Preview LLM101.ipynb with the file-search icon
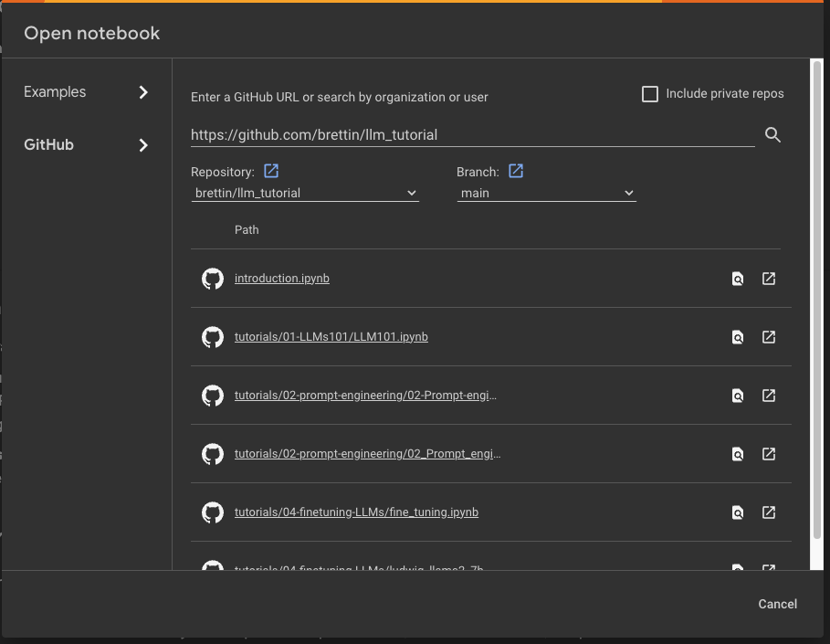 (x=738, y=337)
